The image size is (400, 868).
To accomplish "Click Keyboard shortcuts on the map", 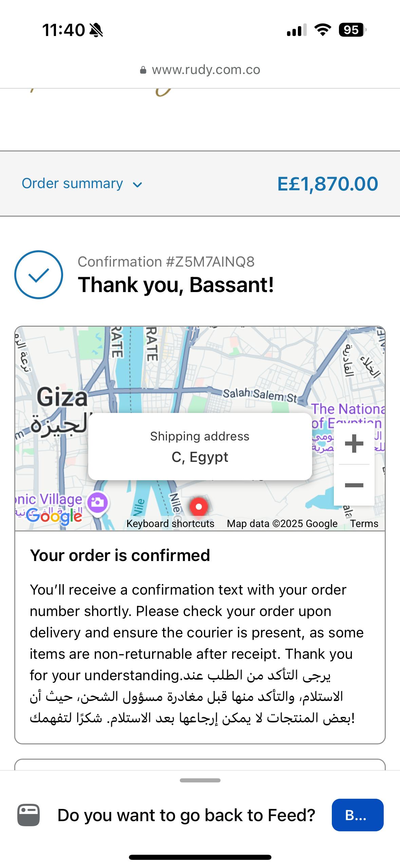I will pos(170,524).
